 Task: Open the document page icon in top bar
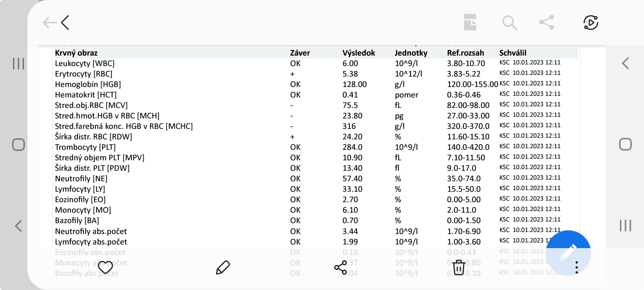[x=470, y=23]
